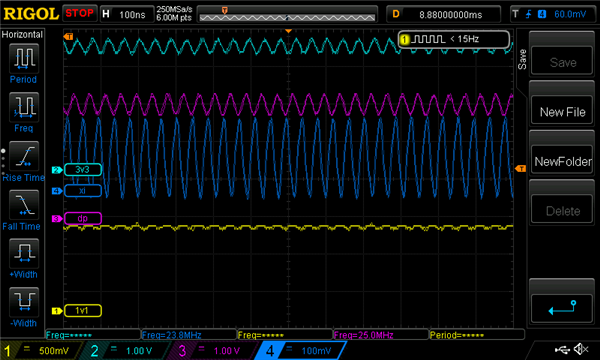
Task: Click the 3v3 channel label
Action: pyautogui.click(x=83, y=169)
